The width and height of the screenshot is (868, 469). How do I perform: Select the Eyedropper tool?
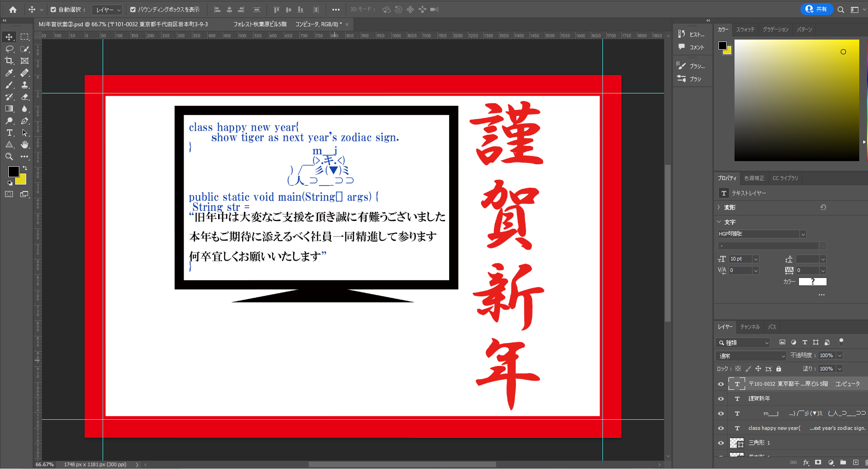(x=9, y=73)
